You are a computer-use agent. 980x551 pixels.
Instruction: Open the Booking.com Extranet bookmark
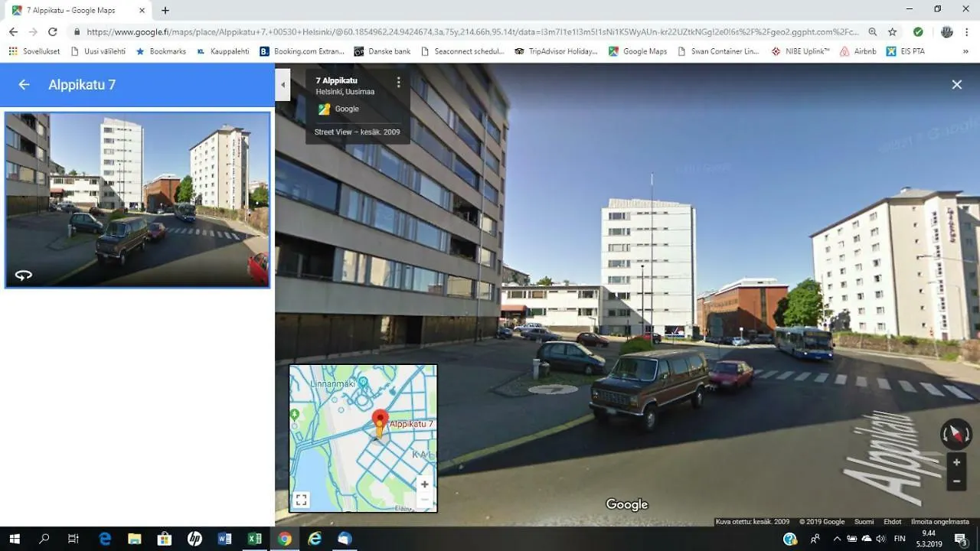click(x=302, y=51)
